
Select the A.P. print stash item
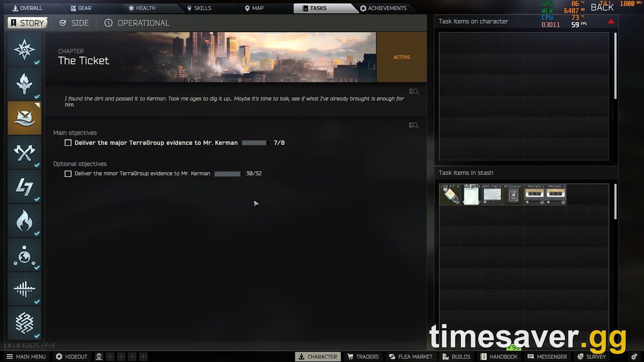tap(471, 195)
